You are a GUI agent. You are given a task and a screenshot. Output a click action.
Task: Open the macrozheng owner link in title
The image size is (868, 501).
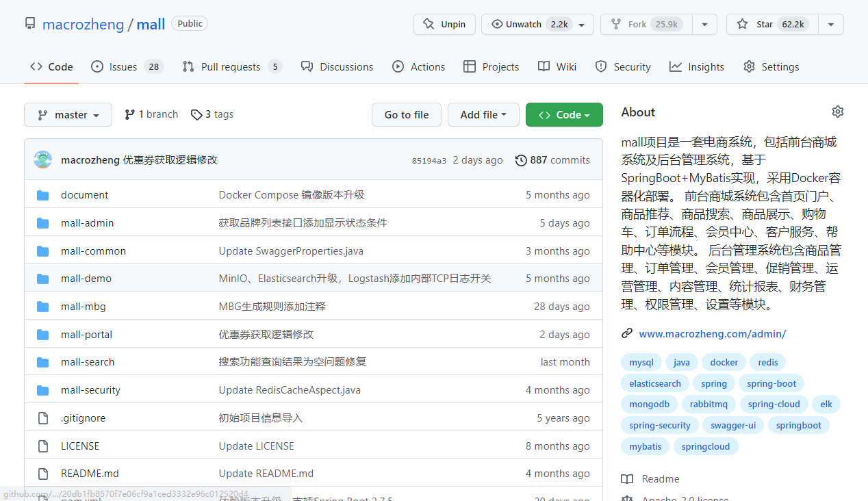click(83, 25)
